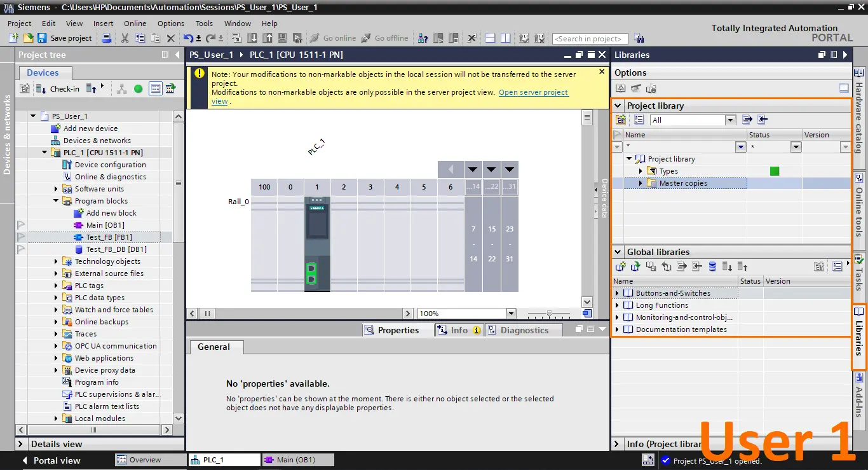The width and height of the screenshot is (868, 470).
Task: Collapse the Project tree with arrow button
Action: (x=177, y=55)
